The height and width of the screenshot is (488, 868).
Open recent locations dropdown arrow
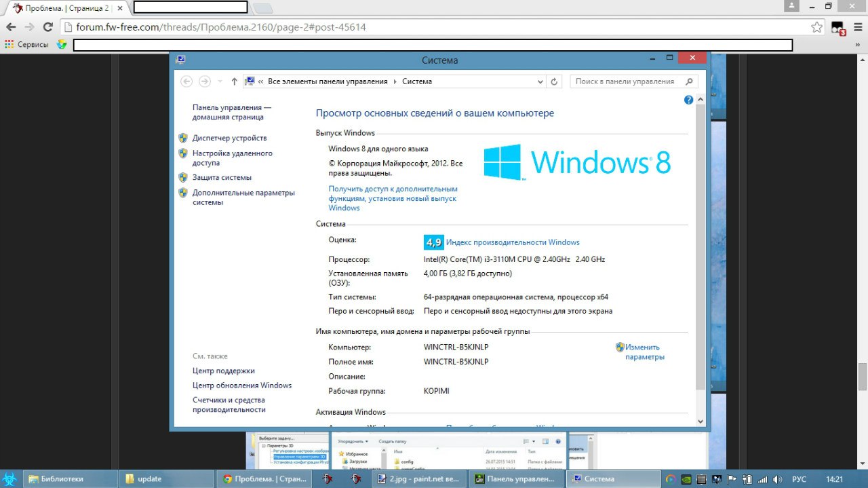pyautogui.click(x=220, y=81)
